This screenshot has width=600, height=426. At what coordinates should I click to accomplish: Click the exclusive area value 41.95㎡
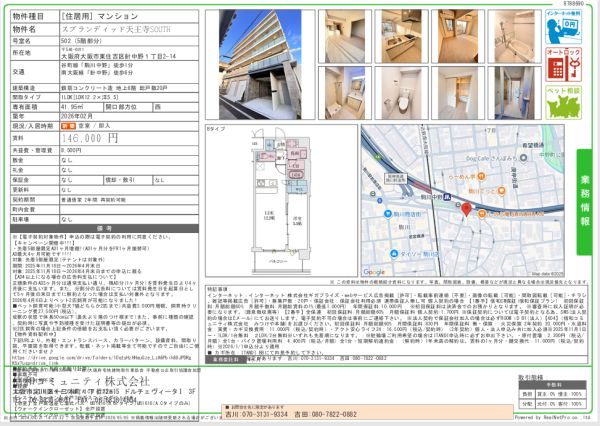72,107
